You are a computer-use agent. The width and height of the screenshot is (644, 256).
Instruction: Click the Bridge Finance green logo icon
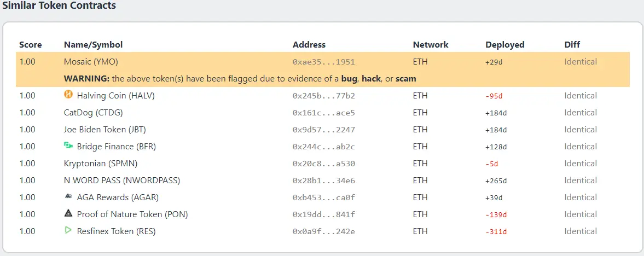68,146
